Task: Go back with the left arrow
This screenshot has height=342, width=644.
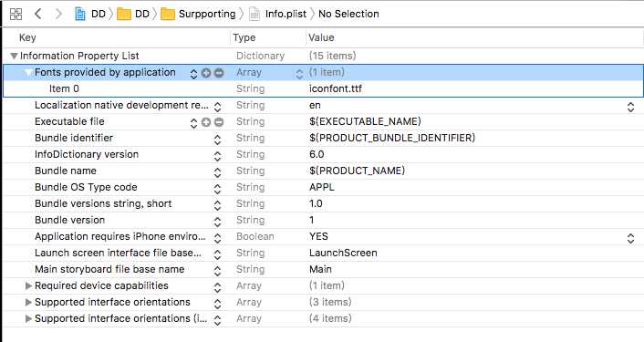Action: (x=38, y=14)
